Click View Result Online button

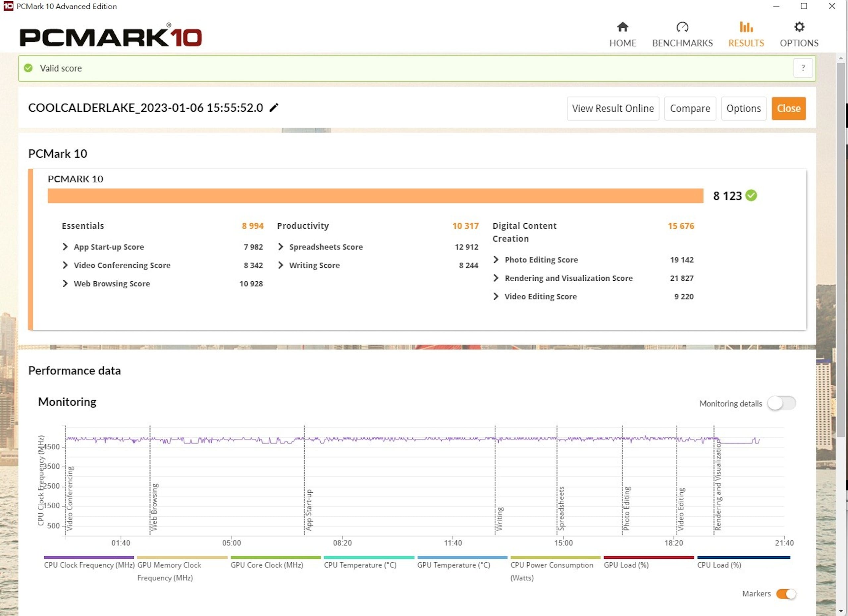(x=613, y=108)
